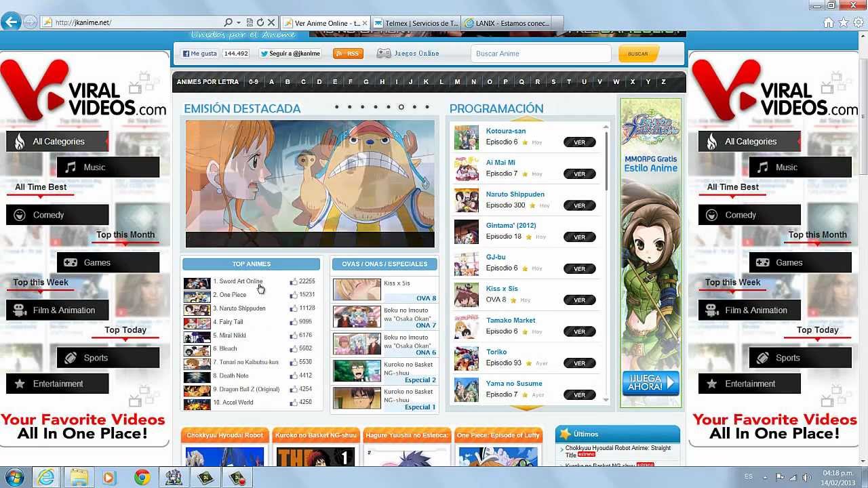Click the Facebook Me gusta button

(199, 54)
